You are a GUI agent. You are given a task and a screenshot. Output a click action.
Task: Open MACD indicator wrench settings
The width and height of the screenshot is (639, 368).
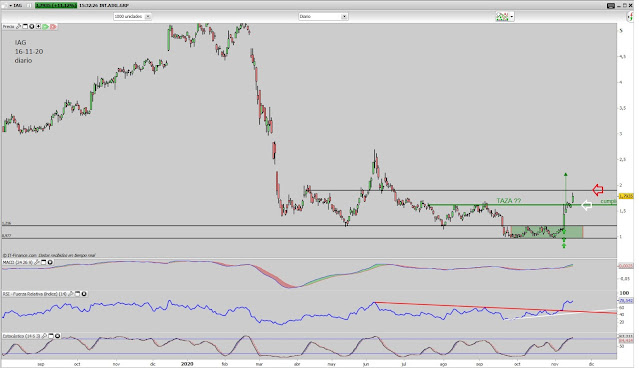coord(37,262)
